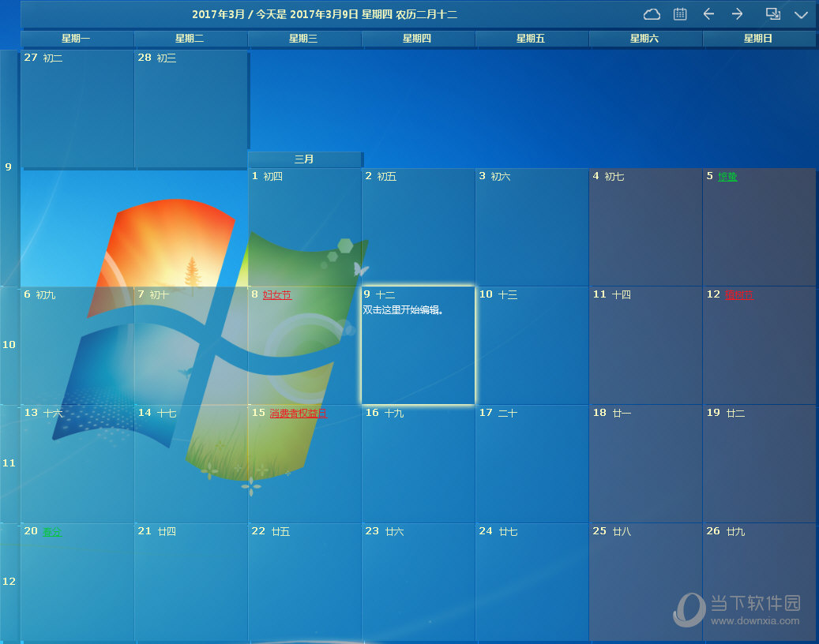The image size is (819, 644).
Task: Go to previous month with left arrow
Action: [x=708, y=14]
